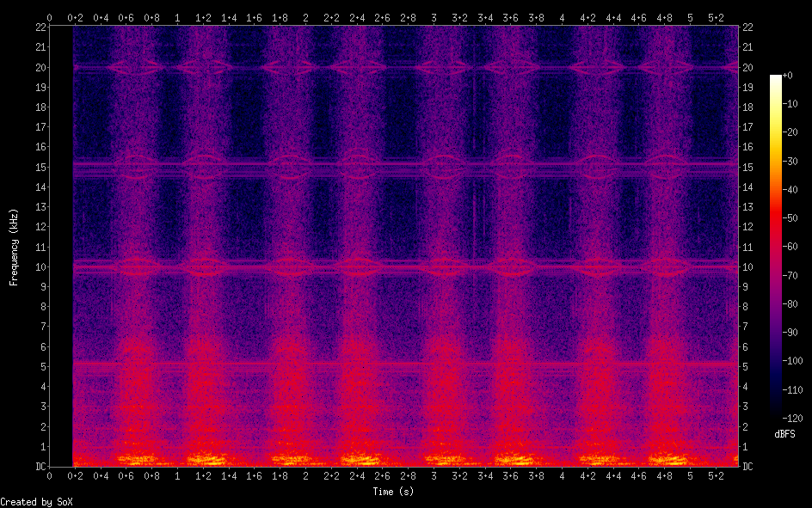
Task: Click "5" on the right frequency axis
Action: coord(745,367)
